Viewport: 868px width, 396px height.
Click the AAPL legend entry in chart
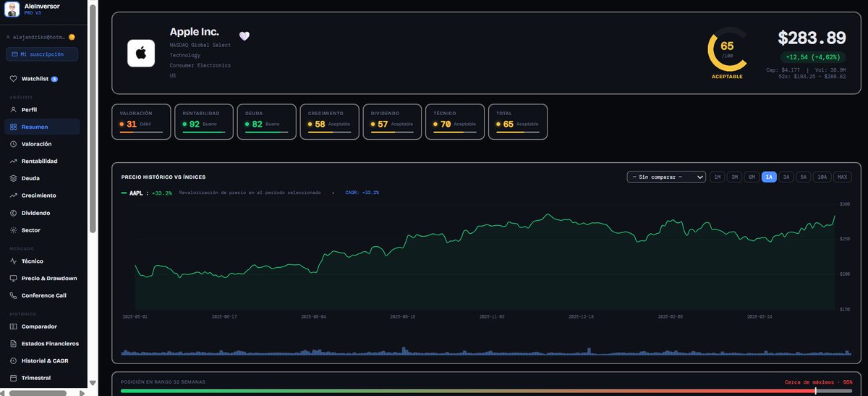(147, 193)
